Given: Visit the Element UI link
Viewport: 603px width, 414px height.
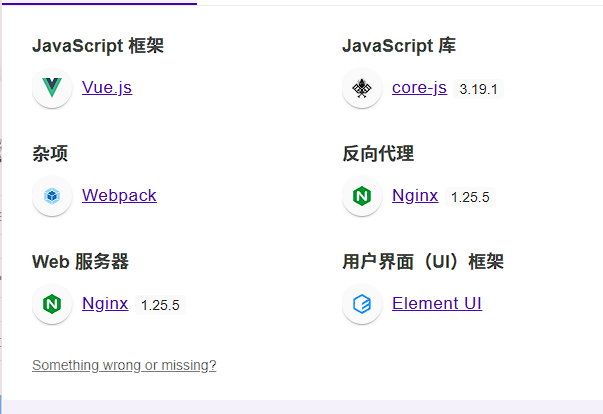Looking at the screenshot, I should point(437,304).
